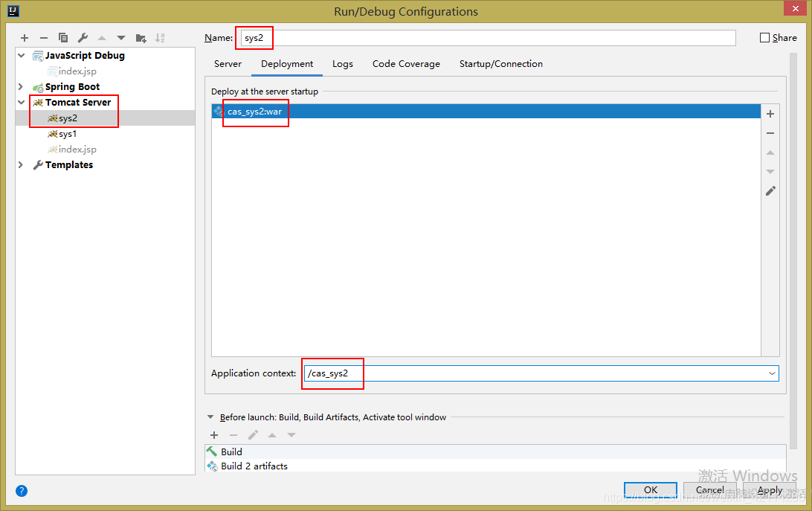The height and width of the screenshot is (511, 812).
Task: Click into the Name field
Action: (x=488, y=38)
